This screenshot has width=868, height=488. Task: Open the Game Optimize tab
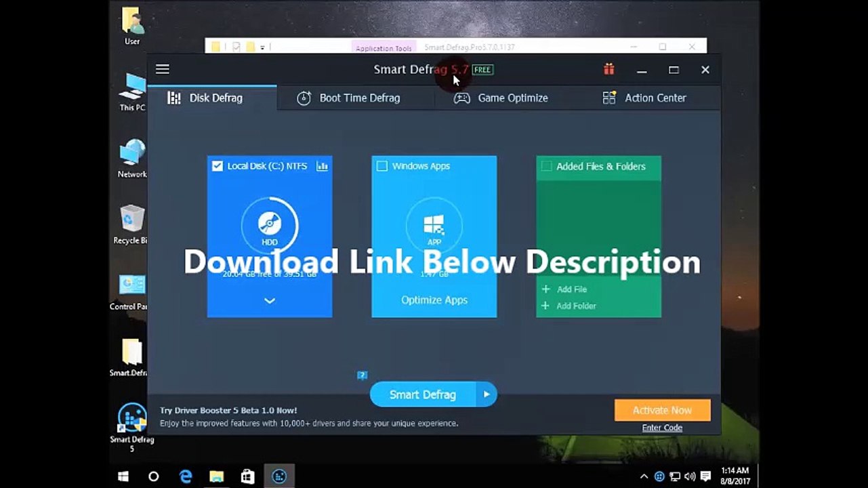pyautogui.click(x=501, y=98)
